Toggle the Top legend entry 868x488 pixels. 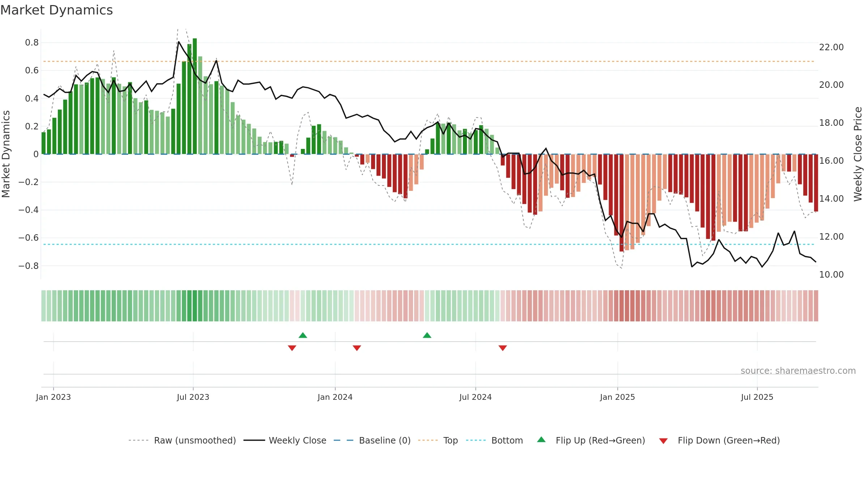(x=438, y=440)
